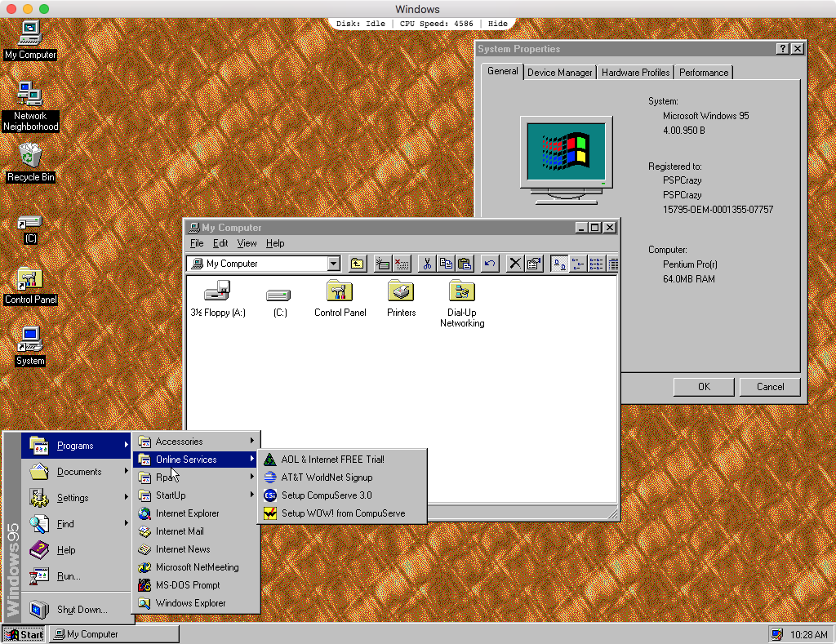Choose Setup CompuServe 3.0
The height and width of the screenshot is (644, 836).
[342, 495]
